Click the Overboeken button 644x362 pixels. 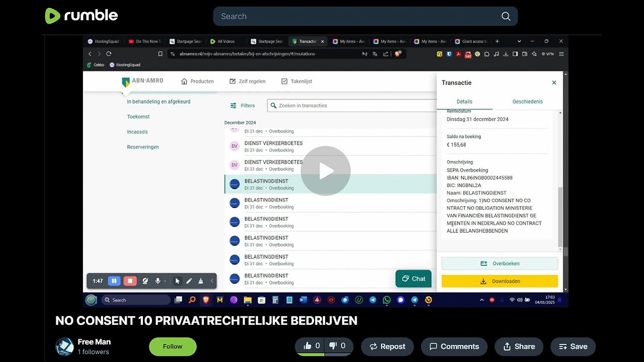pyautogui.click(x=500, y=263)
